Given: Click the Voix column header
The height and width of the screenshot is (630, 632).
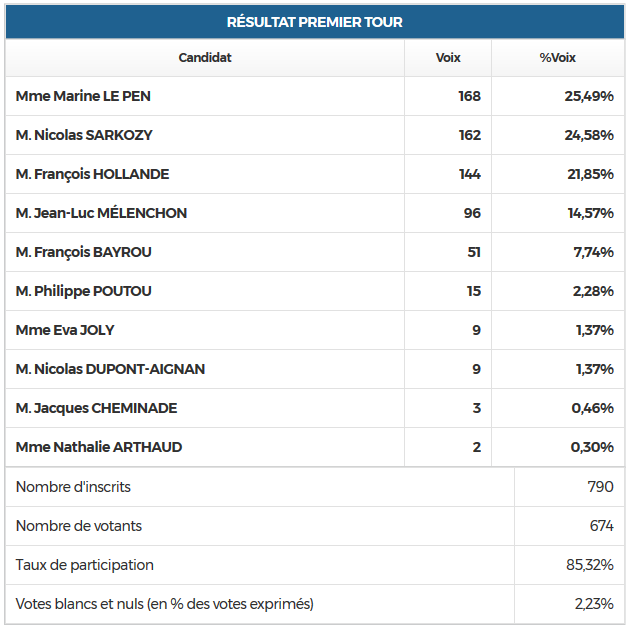Looking at the screenshot, I should (x=448, y=58).
